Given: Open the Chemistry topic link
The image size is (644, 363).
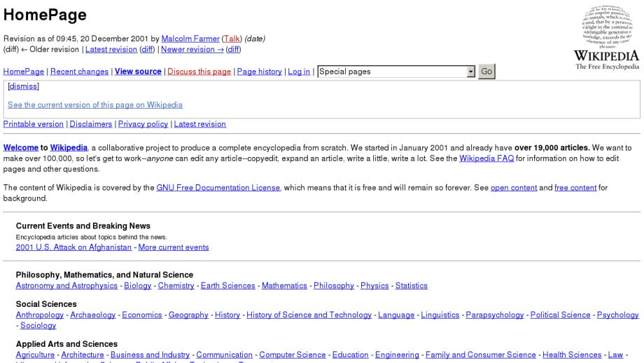Looking at the screenshot, I should point(176,285).
